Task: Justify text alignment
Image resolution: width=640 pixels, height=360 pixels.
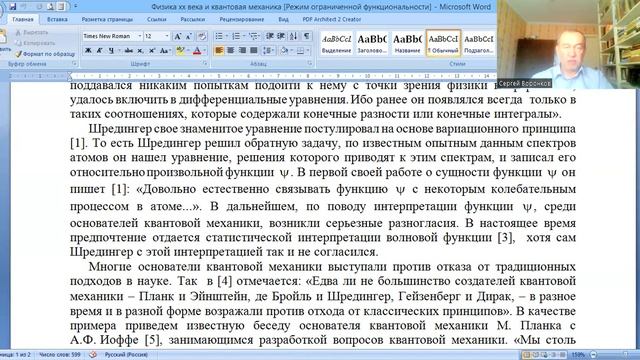Action: point(253,51)
